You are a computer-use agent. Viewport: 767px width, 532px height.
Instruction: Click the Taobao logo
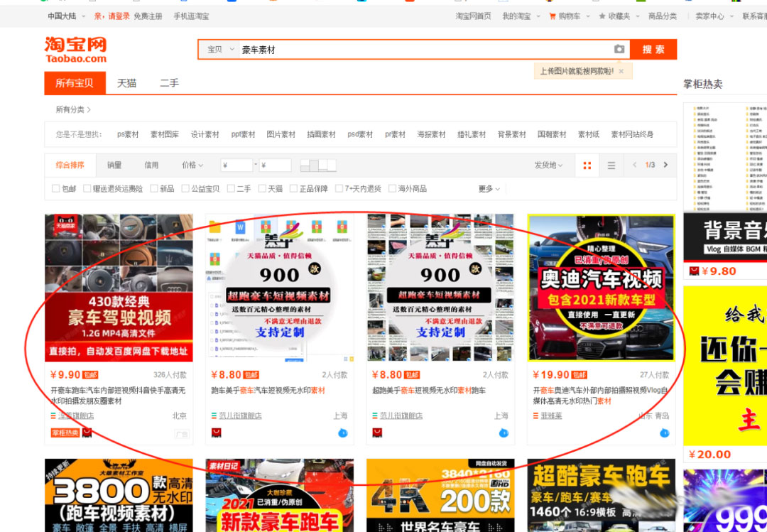click(76, 50)
